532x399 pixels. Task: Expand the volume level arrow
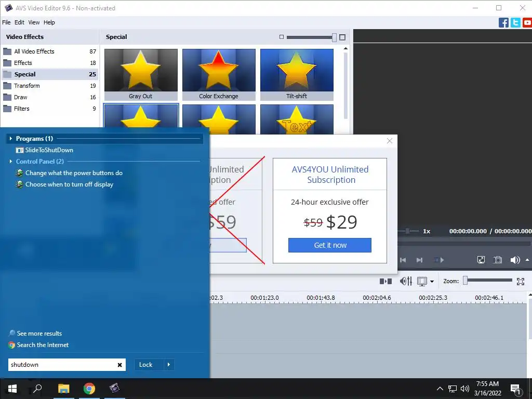pyautogui.click(x=527, y=260)
